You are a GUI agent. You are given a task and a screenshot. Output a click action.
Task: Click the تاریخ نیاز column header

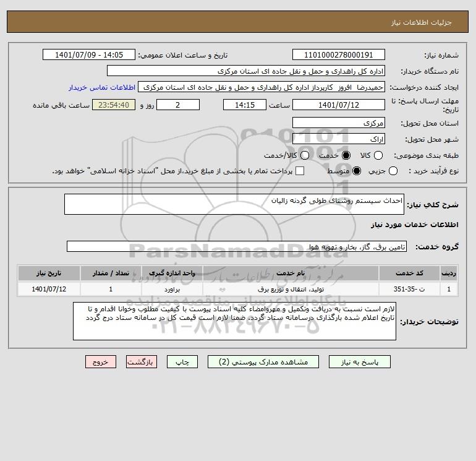[49, 273]
